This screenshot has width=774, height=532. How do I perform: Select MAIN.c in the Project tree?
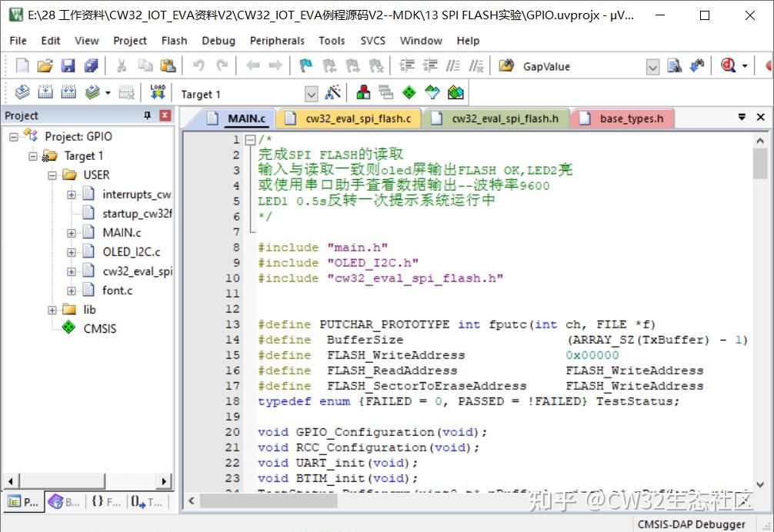click(121, 232)
